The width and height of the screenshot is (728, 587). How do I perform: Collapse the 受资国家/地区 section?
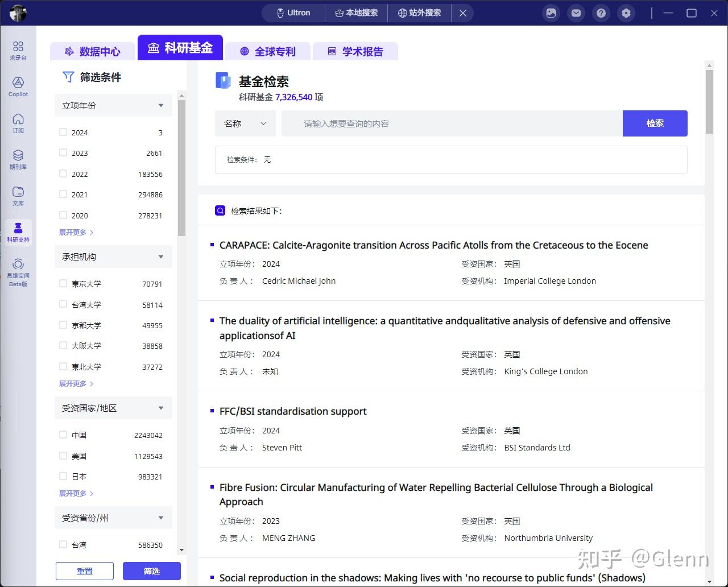click(160, 408)
